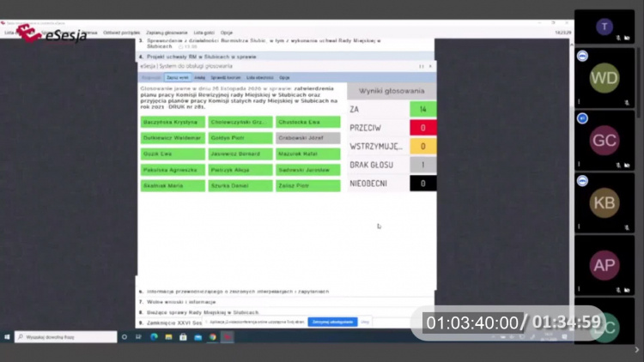This screenshot has height=362, width=644.
Task: Select participant avatar KB
Action: (x=605, y=202)
